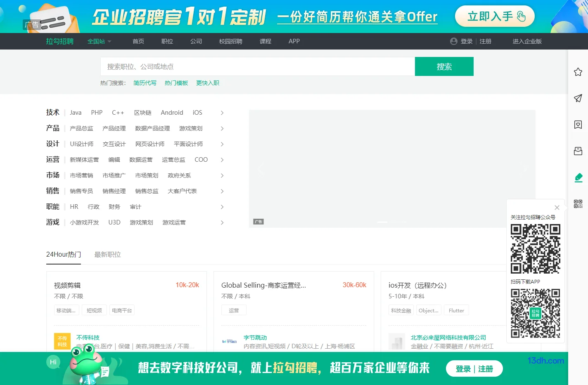
Task: Select the COO category link
Action: click(x=201, y=160)
